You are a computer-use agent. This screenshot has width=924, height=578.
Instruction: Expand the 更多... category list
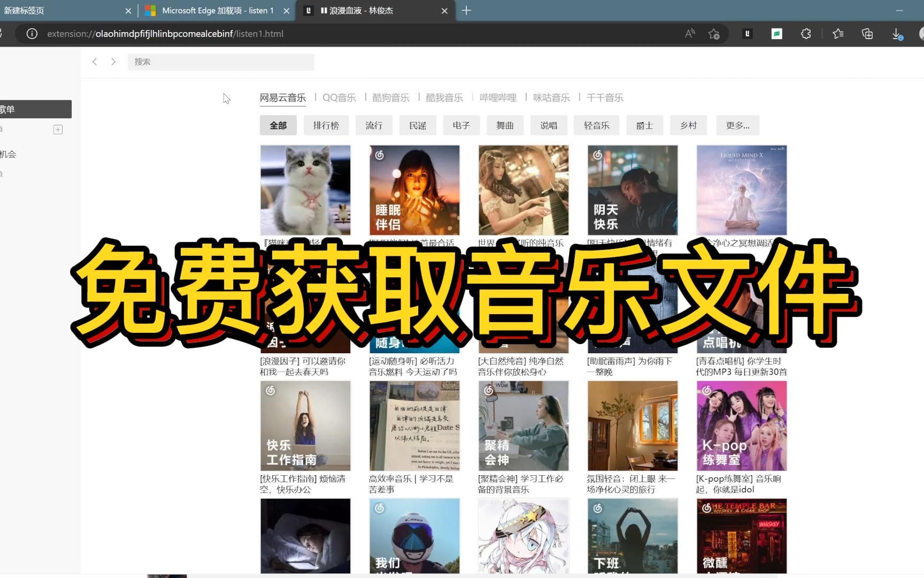pyautogui.click(x=738, y=125)
